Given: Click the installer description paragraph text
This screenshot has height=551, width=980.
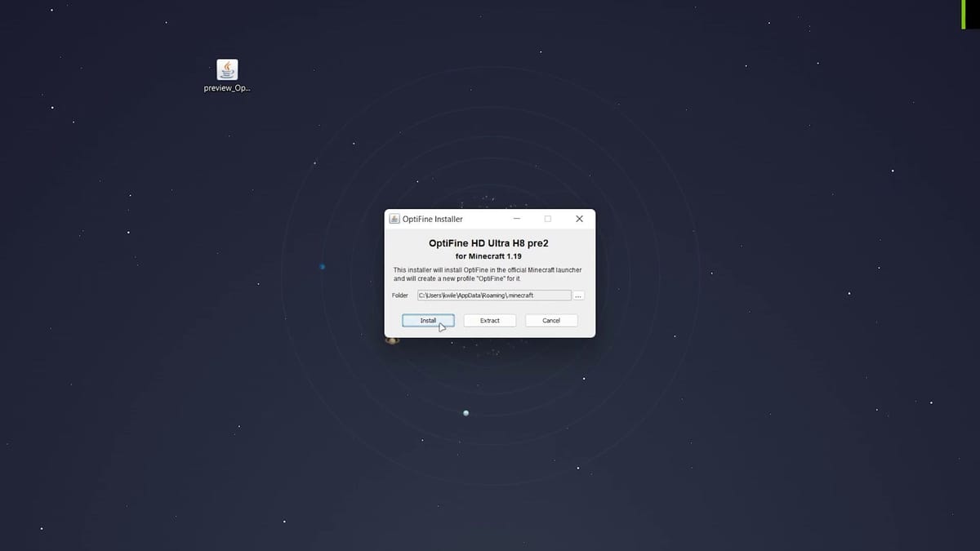Looking at the screenshot, I should 488,273.
